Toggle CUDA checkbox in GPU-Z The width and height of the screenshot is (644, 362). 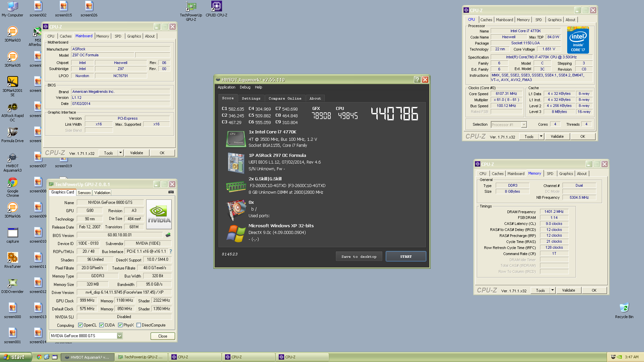tap(101, 325)
